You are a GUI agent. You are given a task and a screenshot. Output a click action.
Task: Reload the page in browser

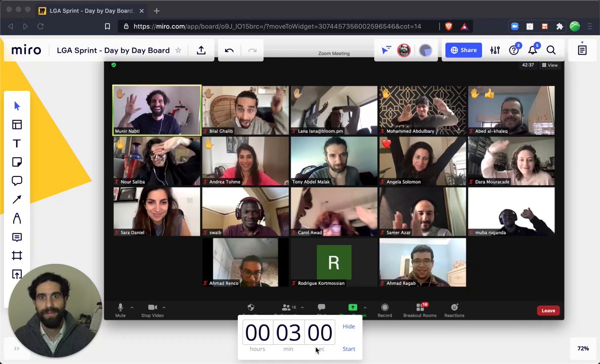coord(40,26)
